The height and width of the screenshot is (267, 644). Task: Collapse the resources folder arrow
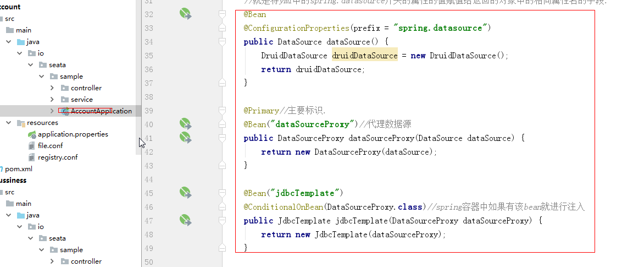(x=9, y=123)
